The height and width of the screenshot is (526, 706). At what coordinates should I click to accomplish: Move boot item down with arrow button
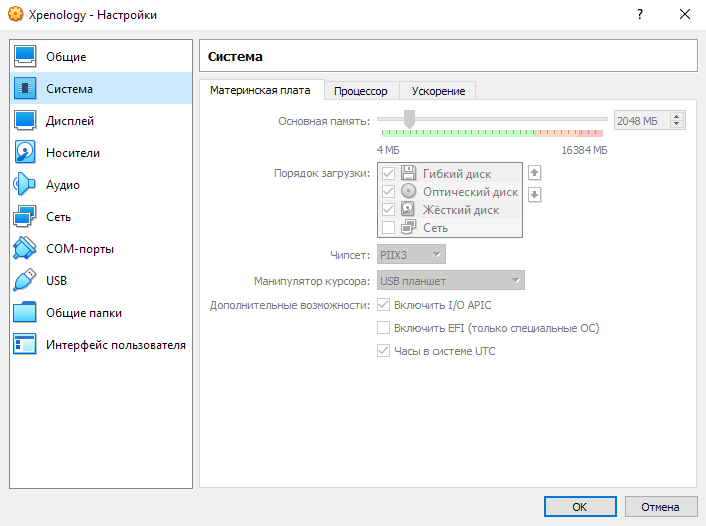tap(534, 195)
